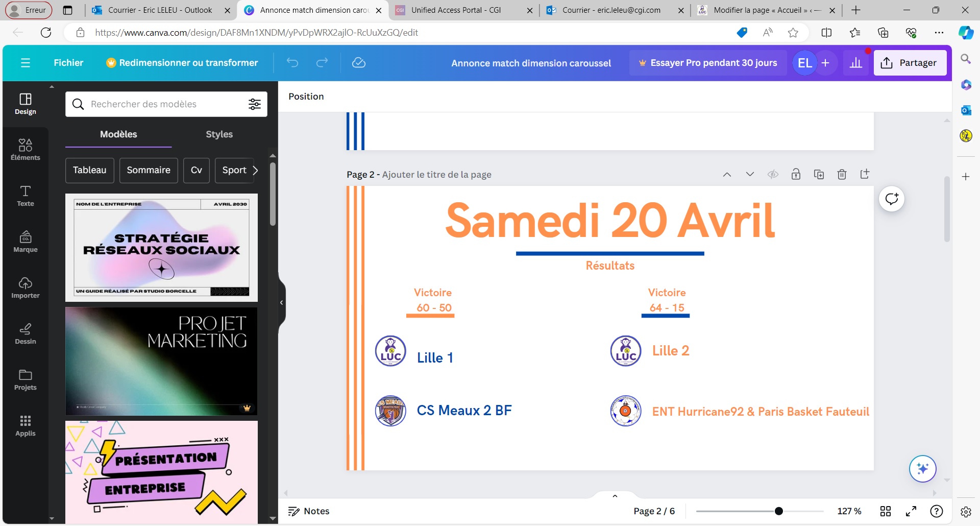Select the 60 - 50 score text
The image size is (980, 526).
[434, 308]
